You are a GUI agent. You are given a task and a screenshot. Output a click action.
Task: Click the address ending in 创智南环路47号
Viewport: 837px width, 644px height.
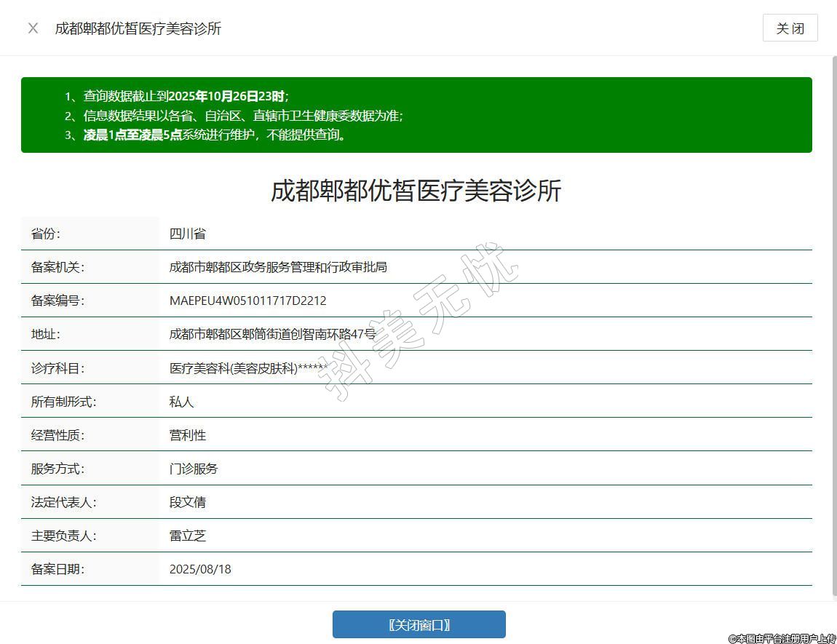[272, 334]
